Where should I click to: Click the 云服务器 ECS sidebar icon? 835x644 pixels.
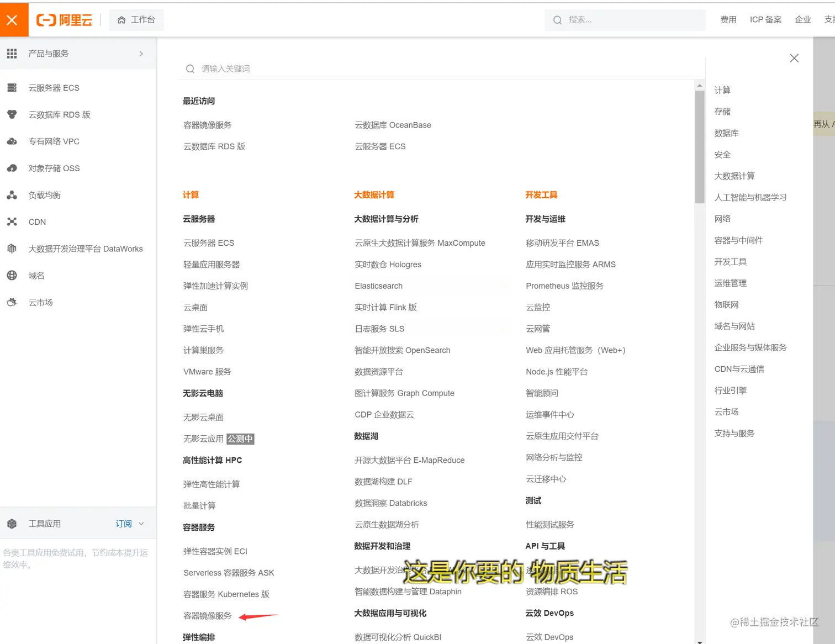[x=12, y=88]
